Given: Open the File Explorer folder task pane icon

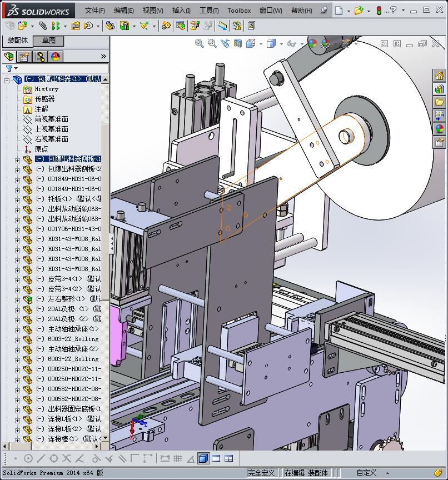Looking at the screenshot, I should tap(440, 102).
